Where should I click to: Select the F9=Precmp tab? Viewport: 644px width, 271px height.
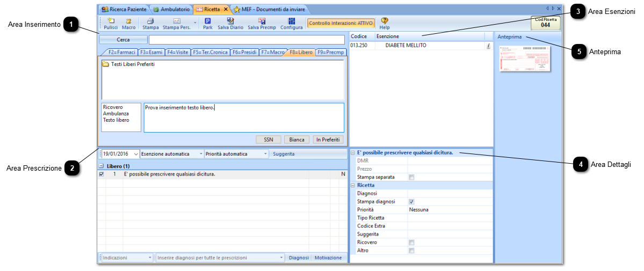pos(331,52)
